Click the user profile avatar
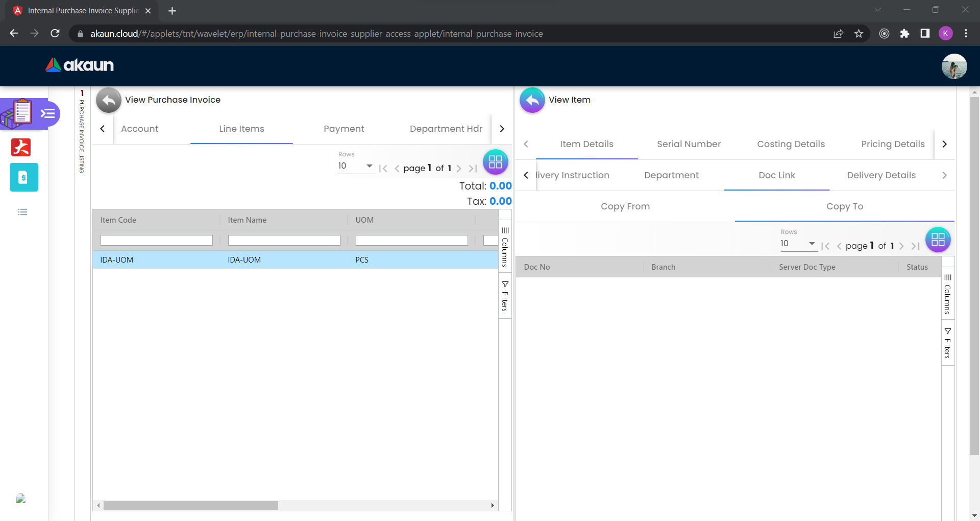The width and height of the screenshot is (980, 521). tap(953, 66)
